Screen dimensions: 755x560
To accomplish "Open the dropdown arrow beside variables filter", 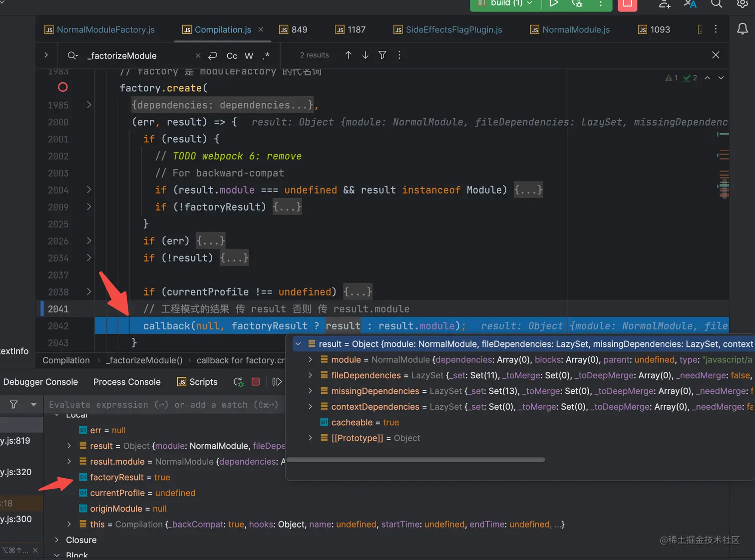I will [x=33, y=404].
